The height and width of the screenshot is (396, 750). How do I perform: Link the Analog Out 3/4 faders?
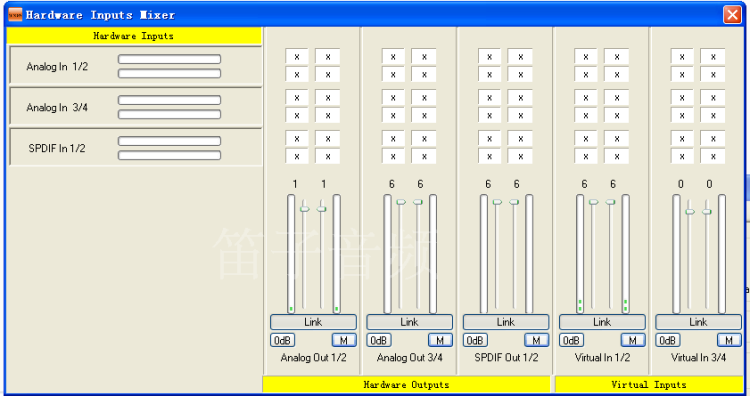click(409, 322)
